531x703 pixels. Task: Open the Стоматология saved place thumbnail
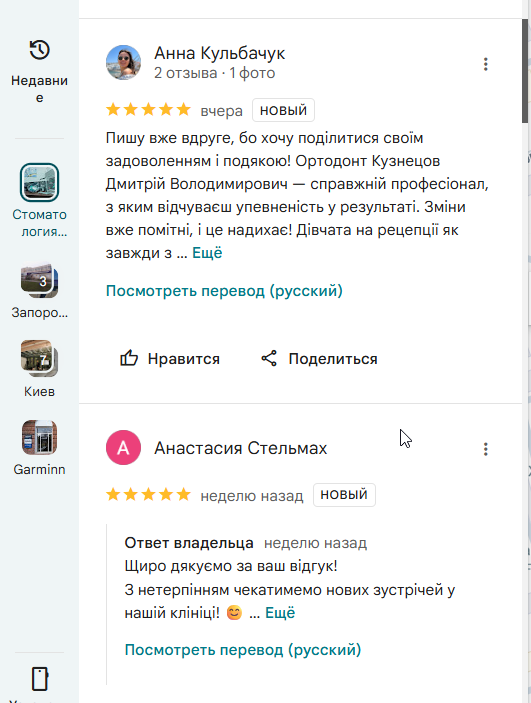point(39,182)
